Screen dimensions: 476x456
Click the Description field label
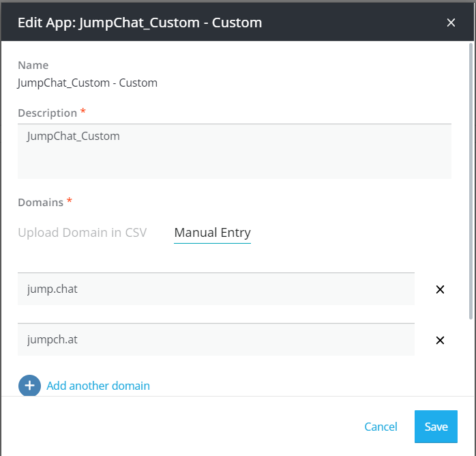(x=47, y=113)
